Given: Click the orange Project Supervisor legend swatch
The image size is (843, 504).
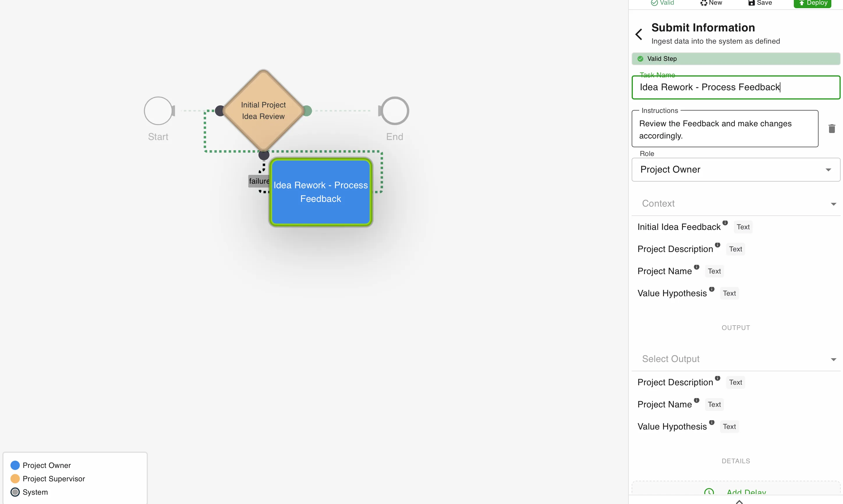Looking at the screenshot, I should click(x=15, y=478).
